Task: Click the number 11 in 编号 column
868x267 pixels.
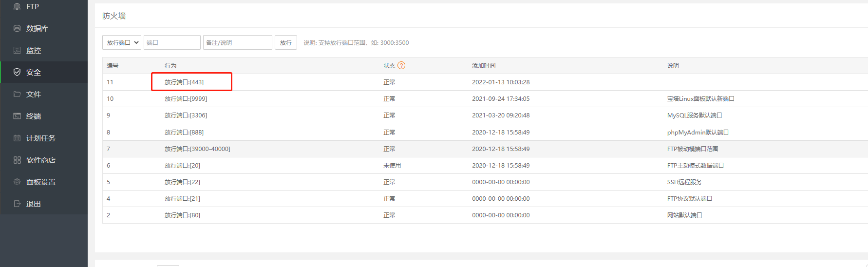Action: [110, 82]
